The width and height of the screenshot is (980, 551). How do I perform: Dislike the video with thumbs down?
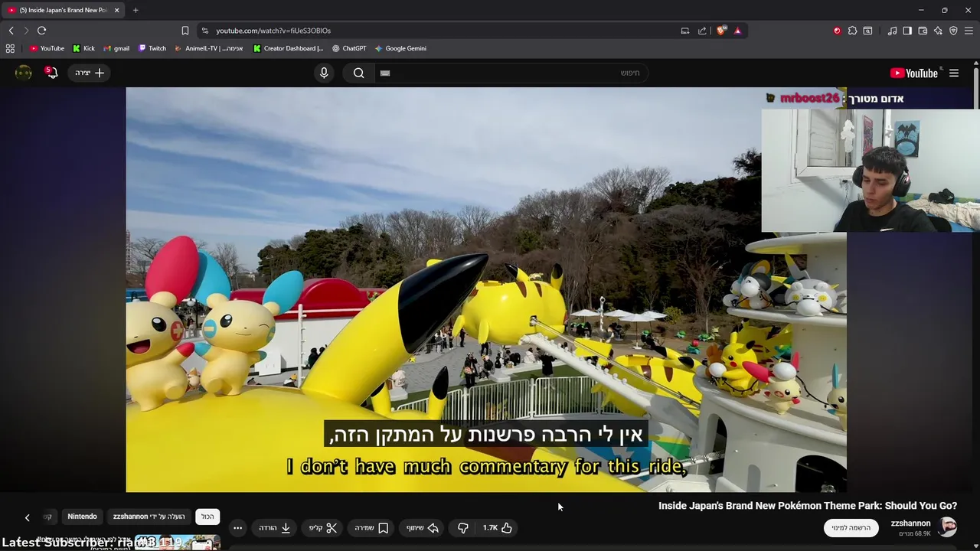click(462, 528)
